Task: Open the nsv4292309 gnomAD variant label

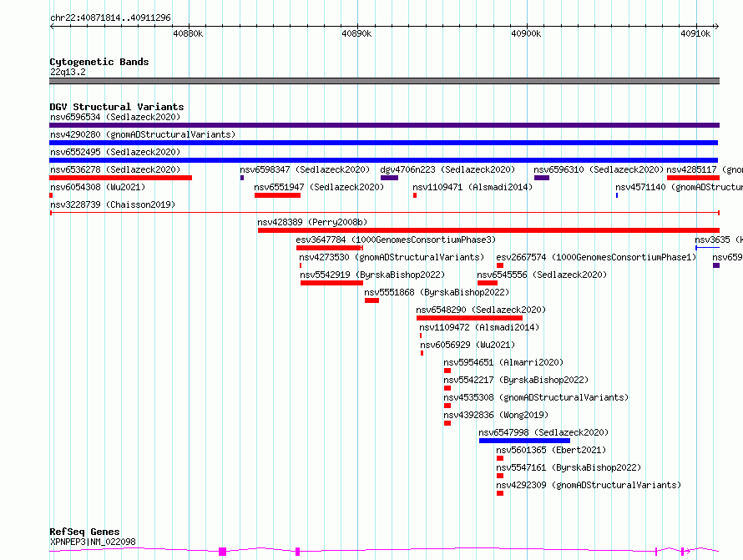Action: [589, 485]
